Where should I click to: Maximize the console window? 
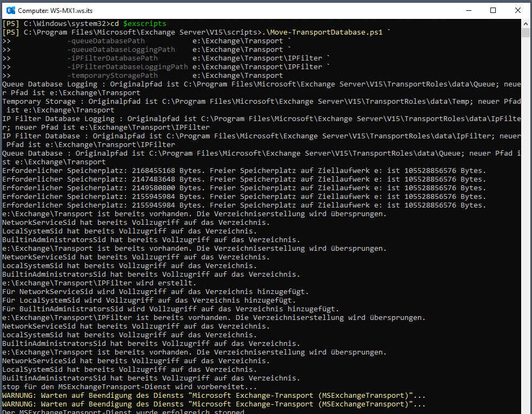[493, 10]
